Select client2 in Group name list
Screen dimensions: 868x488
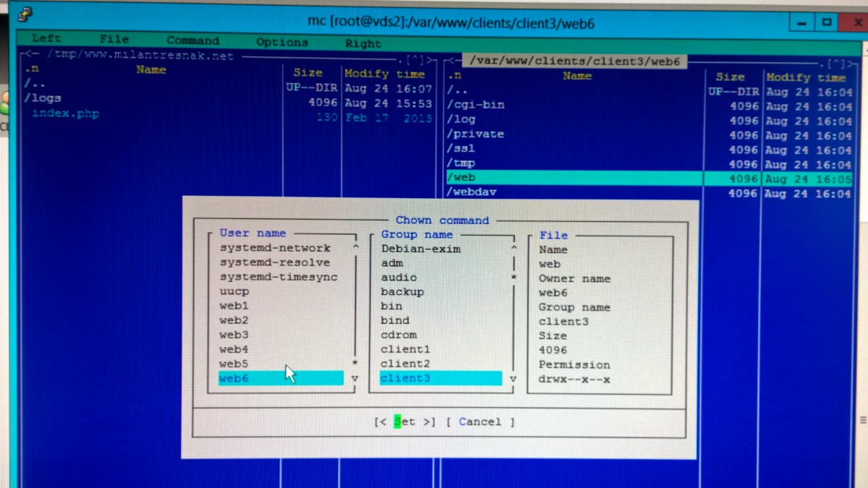point(405,364)
